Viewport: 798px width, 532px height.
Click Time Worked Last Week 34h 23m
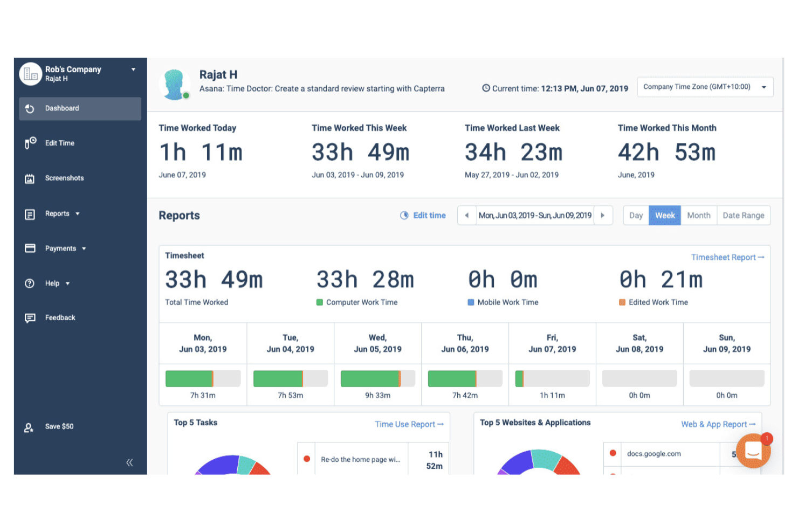coord(513,153)
